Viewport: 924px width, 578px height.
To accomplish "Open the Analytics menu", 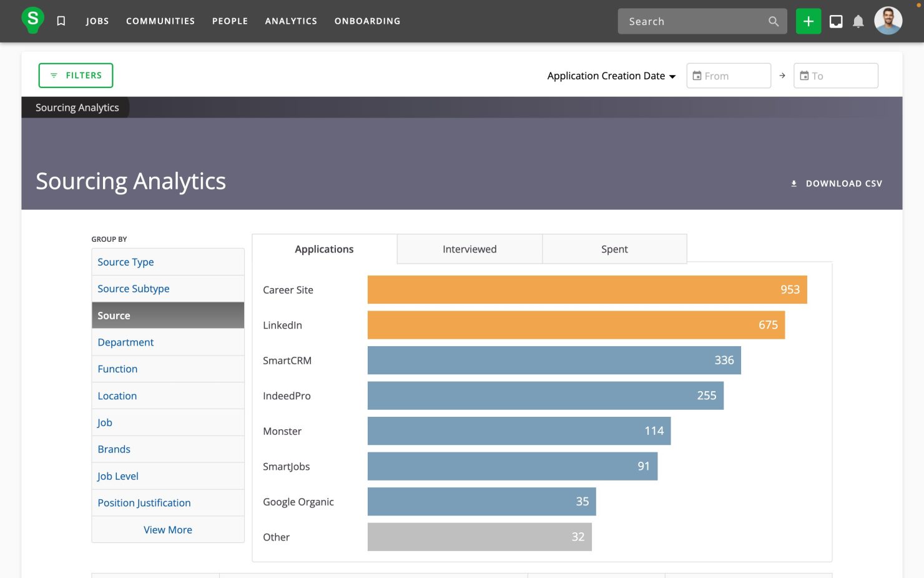I will (291, 21).
